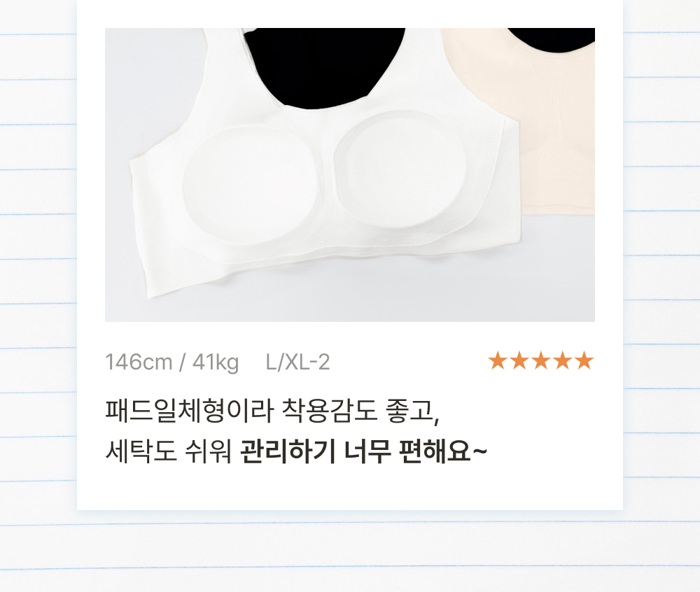Click the 146cm / 41kg reviewer info
Viewport: 700px width, 592px height.
click(172, 362)
